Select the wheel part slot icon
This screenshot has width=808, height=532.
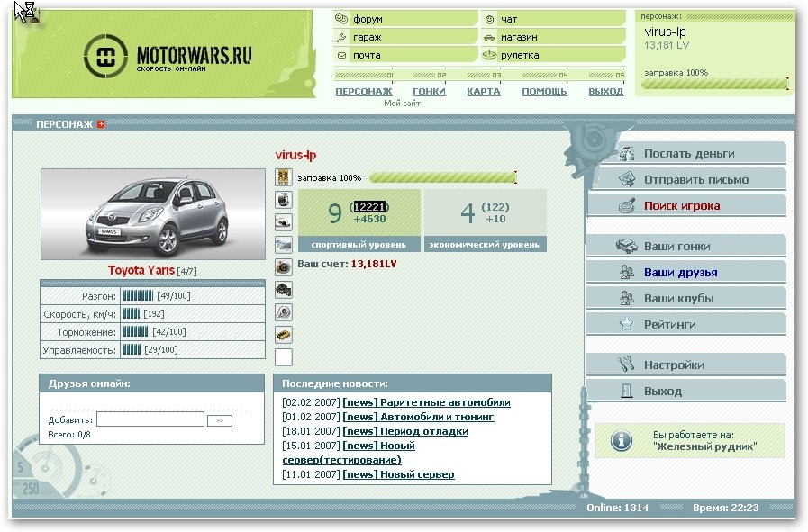pos(284,200)
